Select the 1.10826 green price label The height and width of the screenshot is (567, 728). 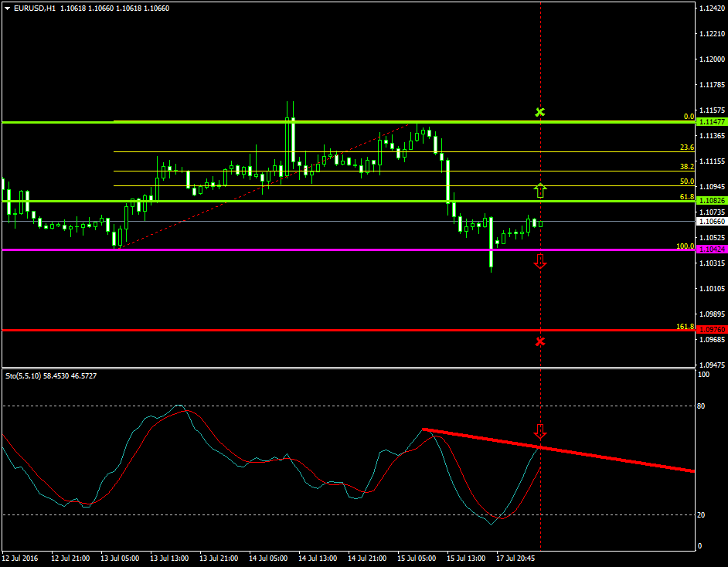(x=710, y=201)
